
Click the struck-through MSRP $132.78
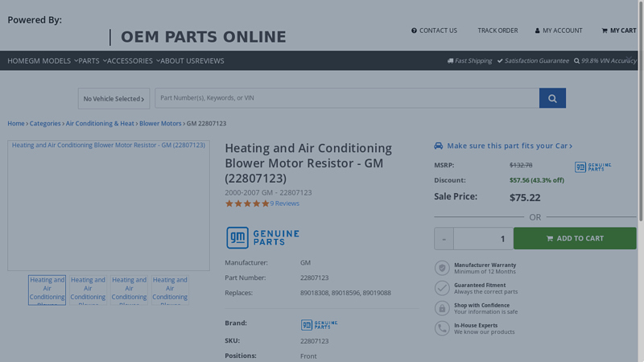tap(521, 165)
